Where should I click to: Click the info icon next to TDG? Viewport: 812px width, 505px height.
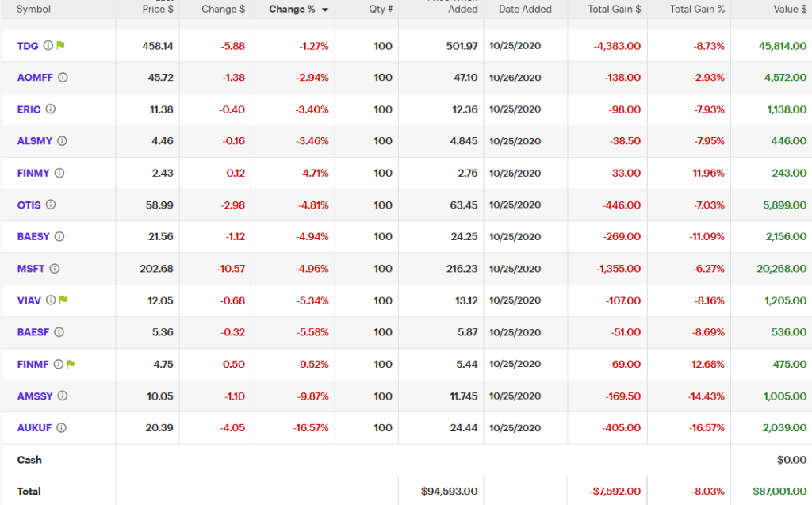click(x=48, y=46)
